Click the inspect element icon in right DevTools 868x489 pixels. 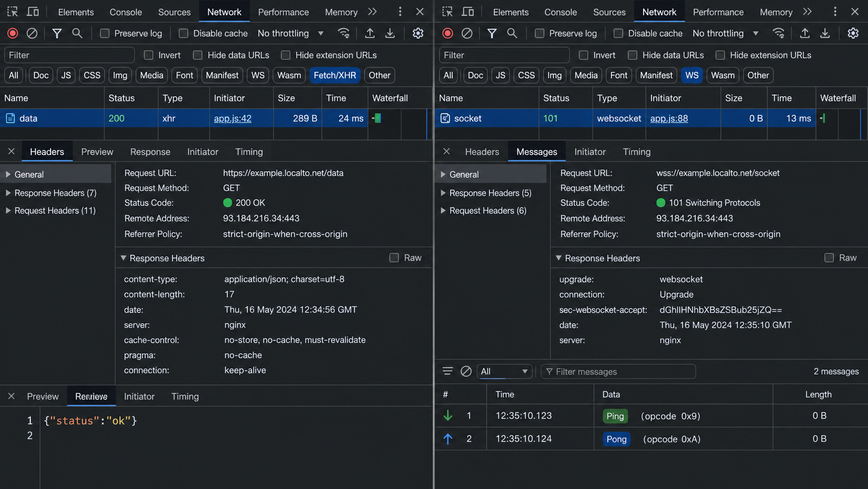(447, 11)
